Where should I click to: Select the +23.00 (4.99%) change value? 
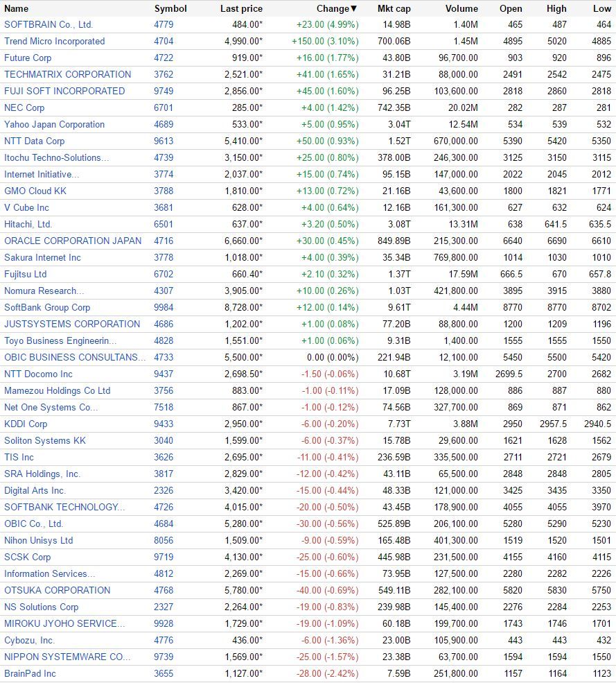(327, 25)
